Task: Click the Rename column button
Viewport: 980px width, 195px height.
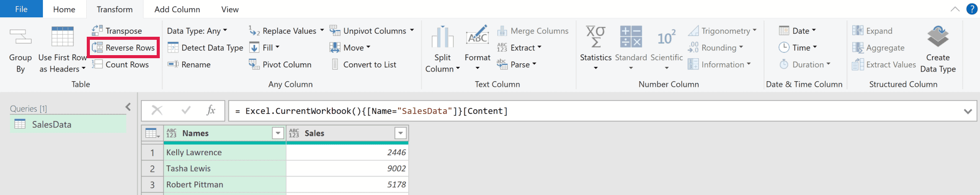Action: 189,64
